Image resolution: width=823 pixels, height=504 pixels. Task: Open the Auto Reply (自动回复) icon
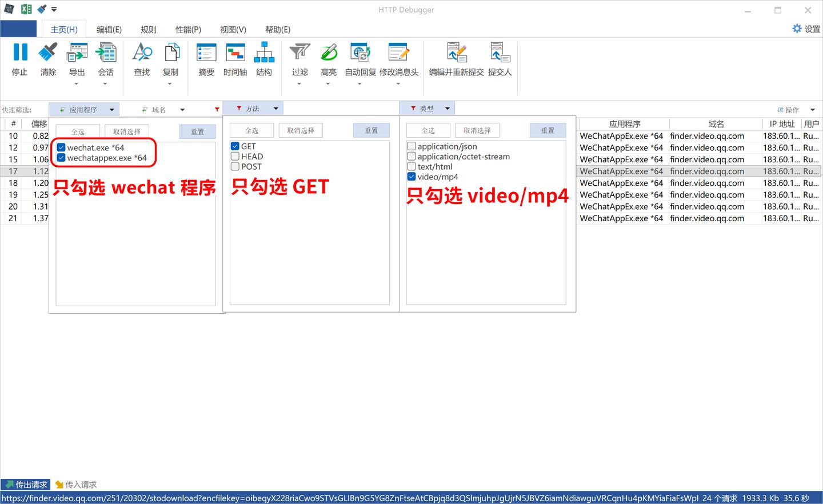point(361,53)
